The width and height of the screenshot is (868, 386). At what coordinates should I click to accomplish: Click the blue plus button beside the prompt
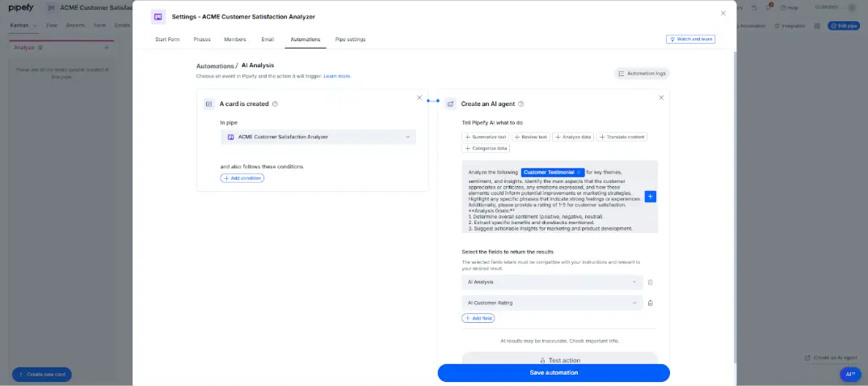(x=651, y=197)
